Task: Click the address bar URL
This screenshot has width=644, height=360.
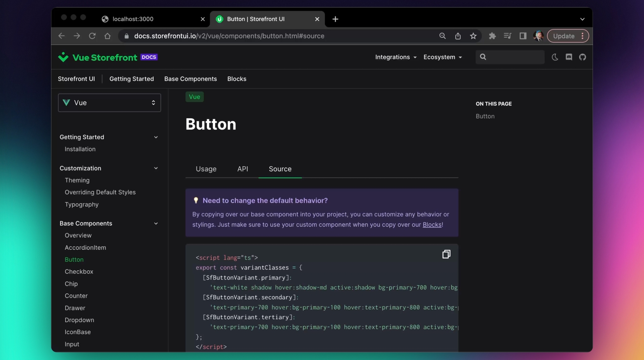Action: tap(229, 36)
